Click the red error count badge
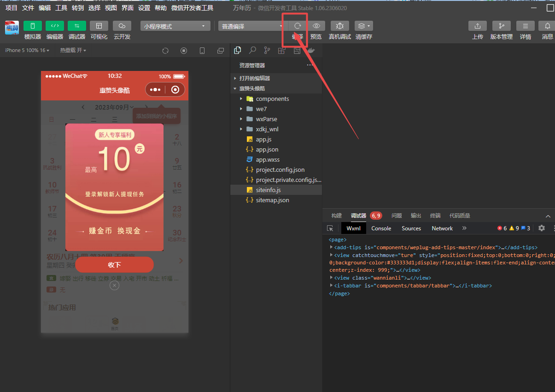The width and height of the screenshot is (555, 392). 502,228
